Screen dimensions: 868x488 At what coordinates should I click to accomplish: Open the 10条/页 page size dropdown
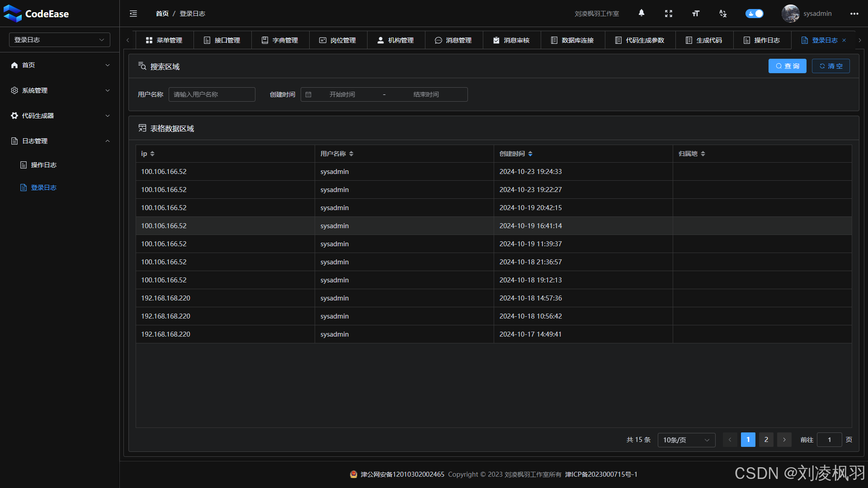point(686,440)
